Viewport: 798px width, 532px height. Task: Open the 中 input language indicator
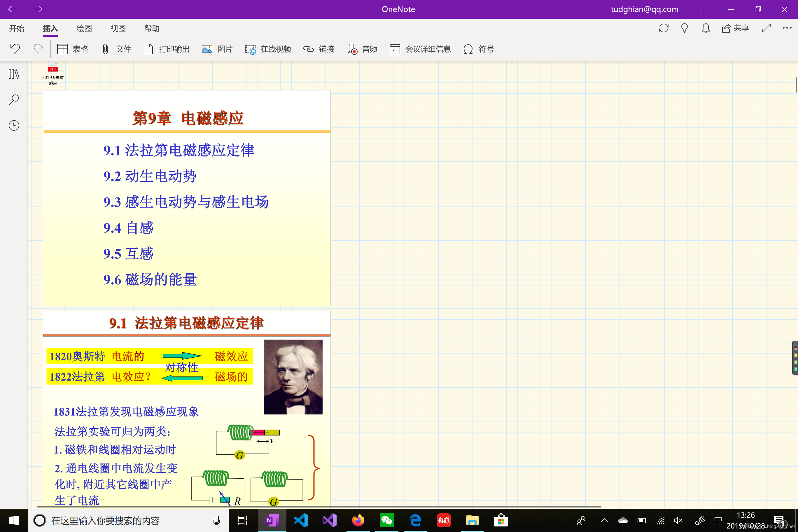pos(718,520)
